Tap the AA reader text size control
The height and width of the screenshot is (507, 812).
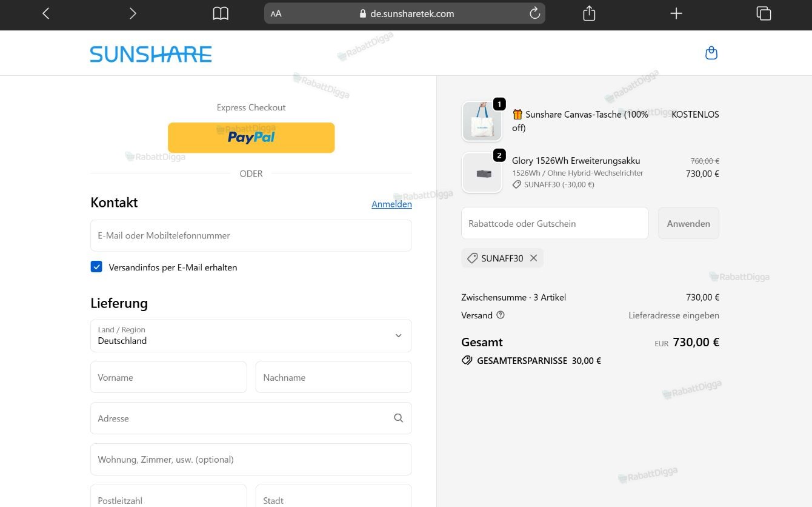pos(276,13)
